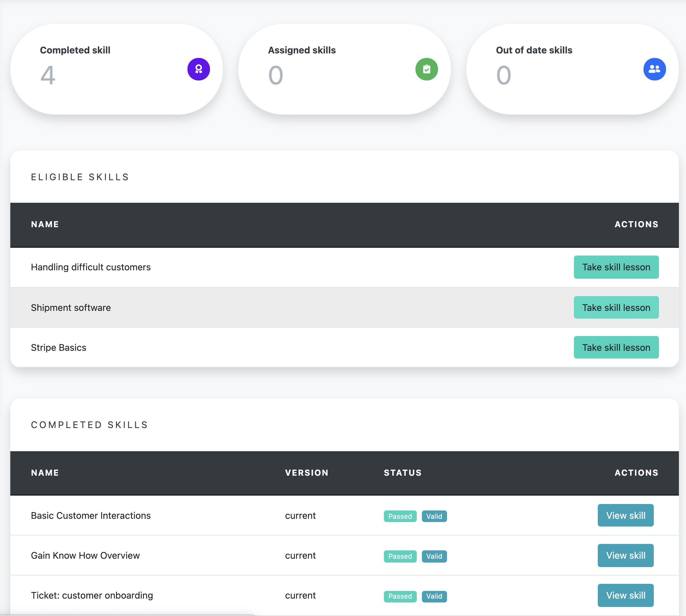Click 'Ticket: customer onboarding' skill name
Viewport: 686px width, 616px height.
pos(92,595)
